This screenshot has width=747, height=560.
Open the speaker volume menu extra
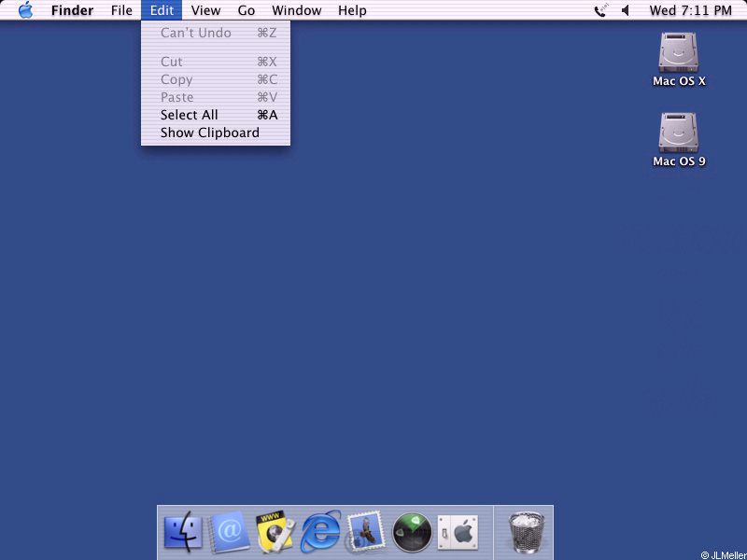[626, 10]
